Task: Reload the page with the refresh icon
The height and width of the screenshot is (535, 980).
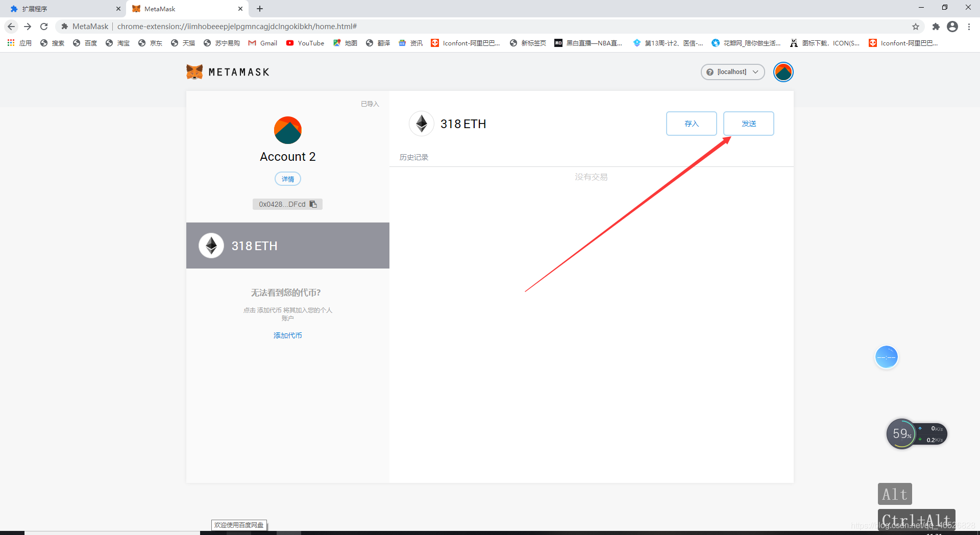Action: pyautogui.click(x=44, y=27)
